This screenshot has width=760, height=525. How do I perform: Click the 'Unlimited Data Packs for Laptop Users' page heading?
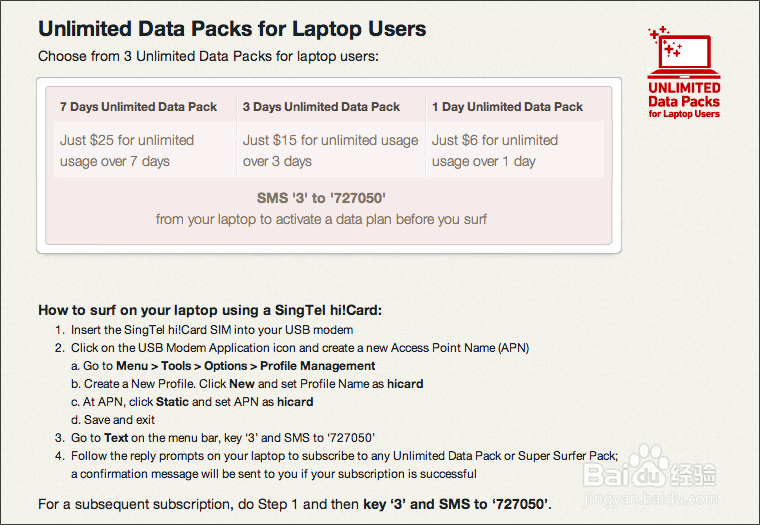(x=232, y=29)
